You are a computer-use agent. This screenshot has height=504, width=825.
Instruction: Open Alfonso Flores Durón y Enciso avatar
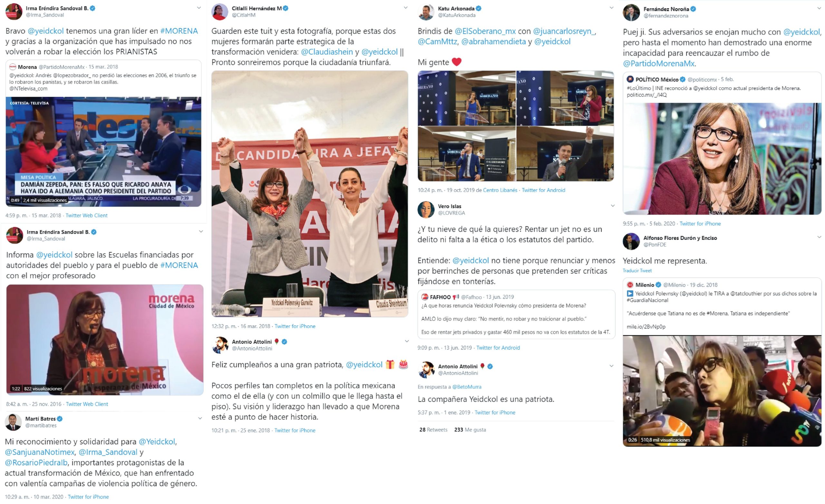(x=631, y=241)
